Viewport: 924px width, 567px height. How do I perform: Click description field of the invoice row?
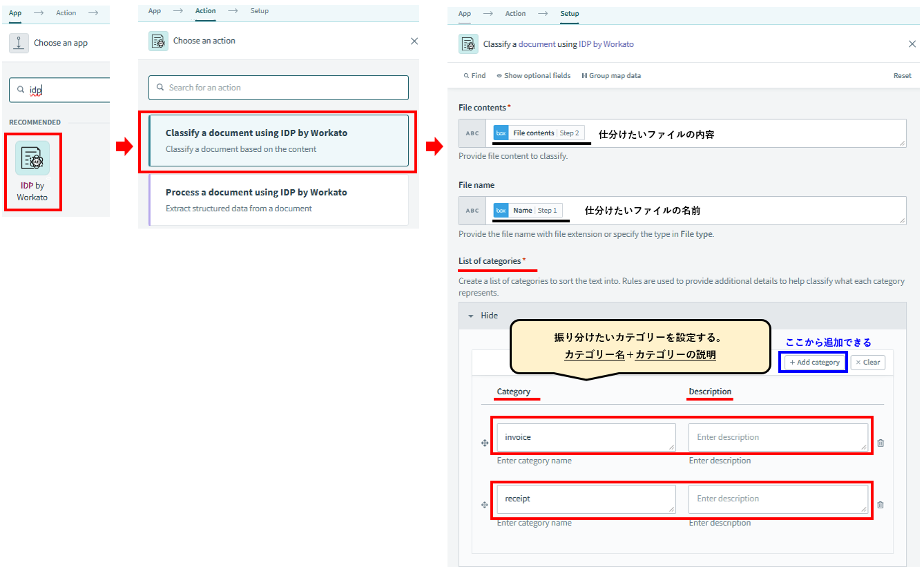pyautogui.click(x=778, y=437)
